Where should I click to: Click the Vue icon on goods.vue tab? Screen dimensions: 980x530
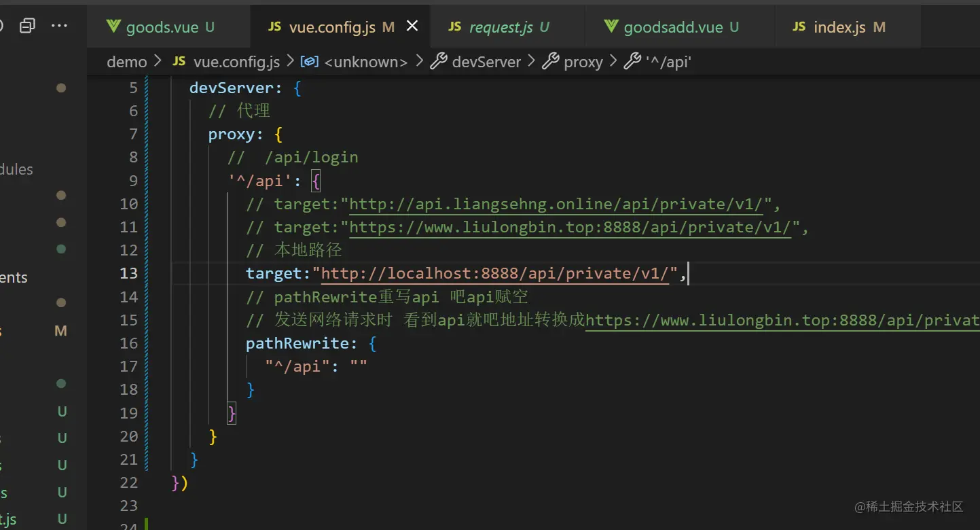(113, 27)
